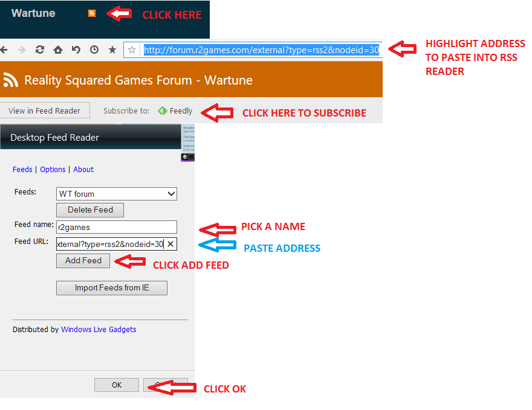Screen dimensions: 532x410
Task: Click the Wartune forum heading text
Action: (x=33, y=13)
